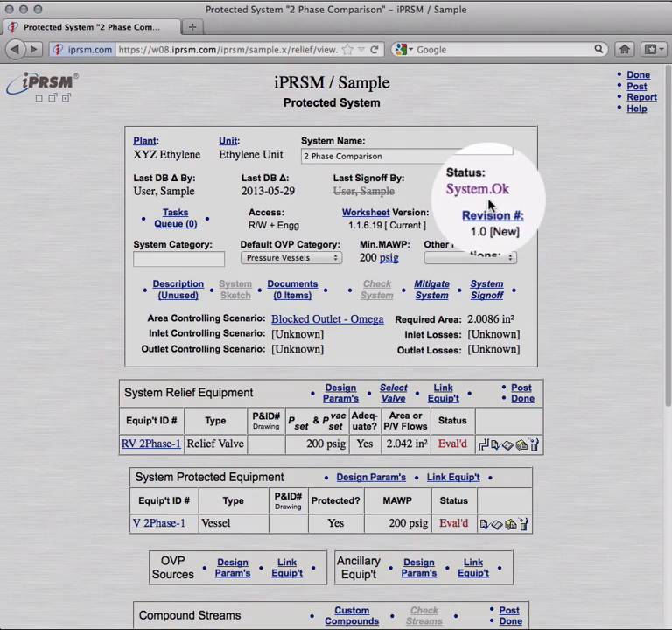Open a new browser tab with plus
Screen dimensions: 672x630
(192, 27)
